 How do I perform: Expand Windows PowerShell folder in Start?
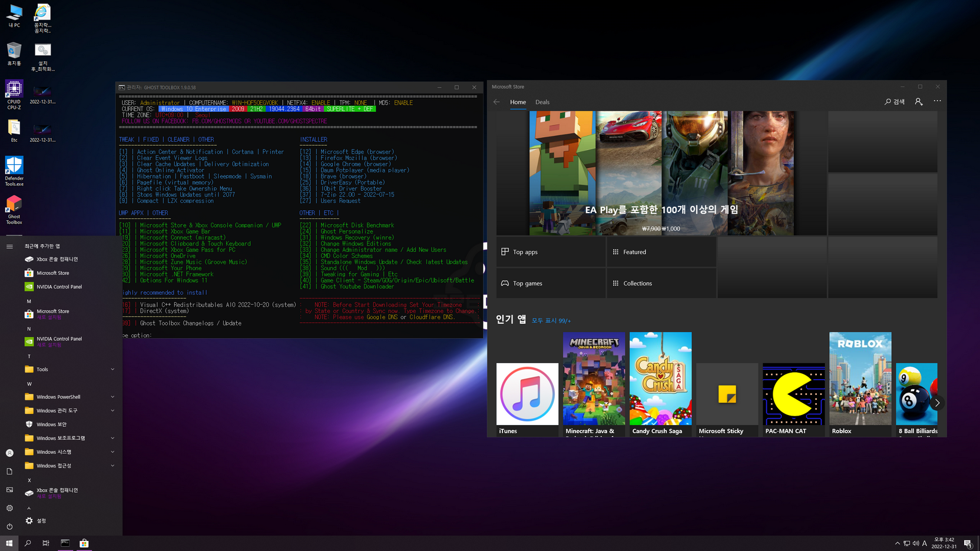pos(71,397)
